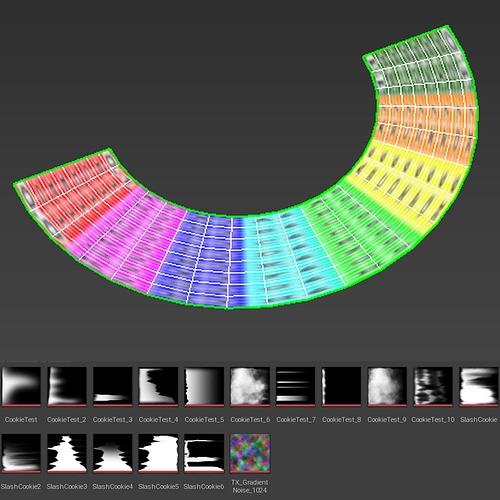Click the CookieTest_9 smoke texture
This screenshot has height=500, width=500.
[387, 387]
